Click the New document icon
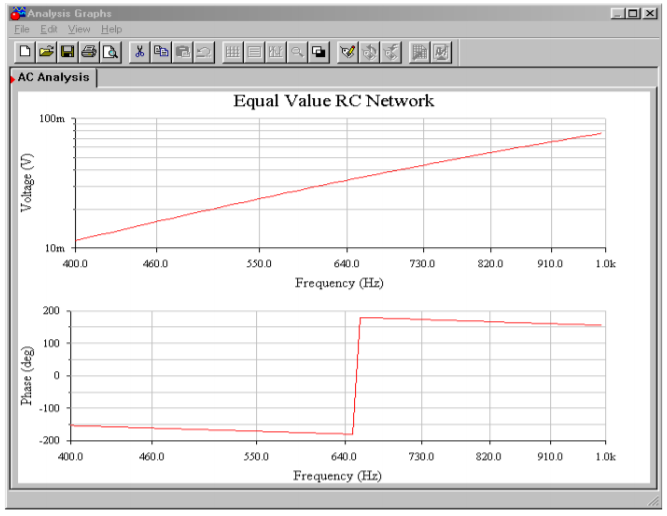The width and height of the screenshot is (667, 516). click(x=24, y=51)
